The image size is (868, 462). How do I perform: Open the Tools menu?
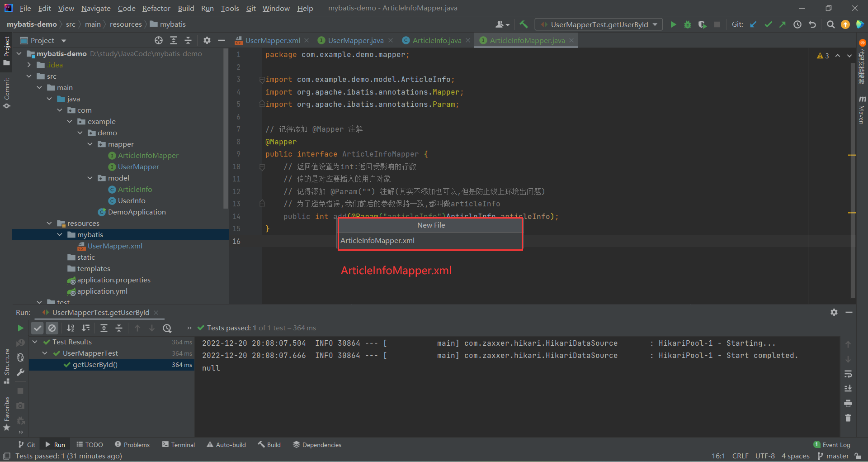[x=230, y=8]
